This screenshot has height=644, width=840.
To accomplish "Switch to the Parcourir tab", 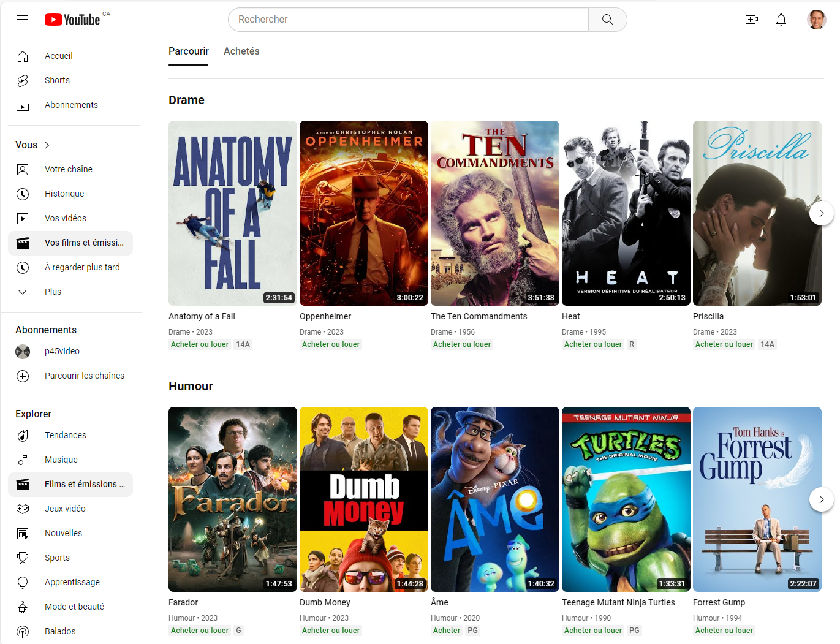I will coord(189,51).
